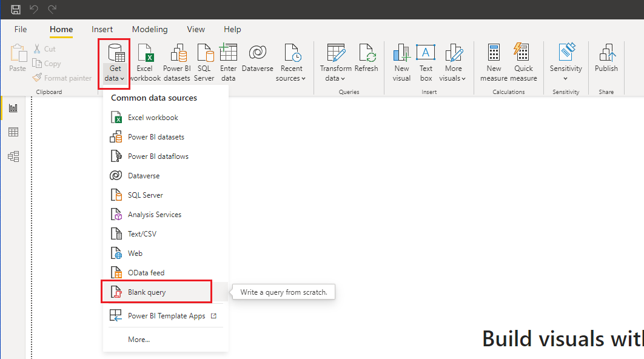Click Copy in the Clipboard group
Screen dimensions: 644x359
[x=47, y=64]
